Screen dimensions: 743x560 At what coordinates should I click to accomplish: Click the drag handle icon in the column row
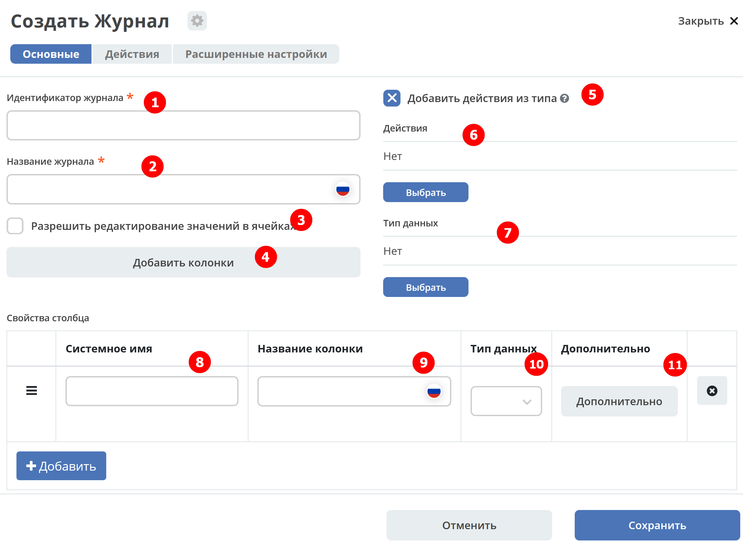[x=32, y=390]
